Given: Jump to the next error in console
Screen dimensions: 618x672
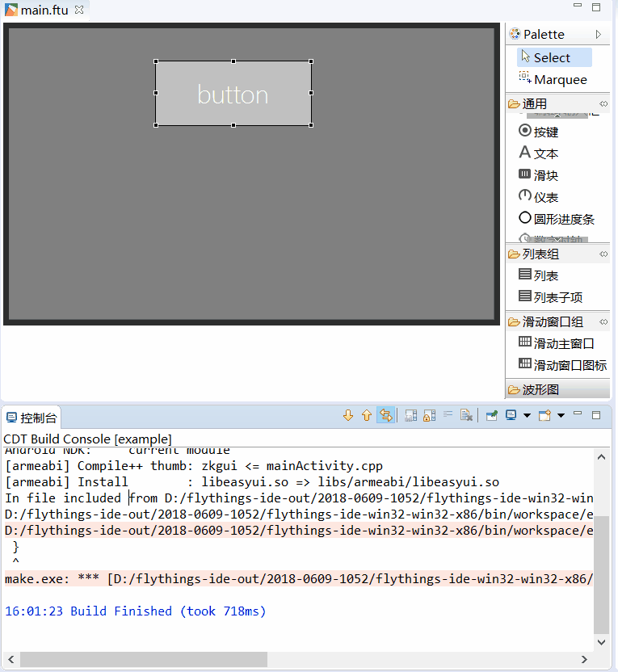Looking at the screenshot, I should coord(348,415).
